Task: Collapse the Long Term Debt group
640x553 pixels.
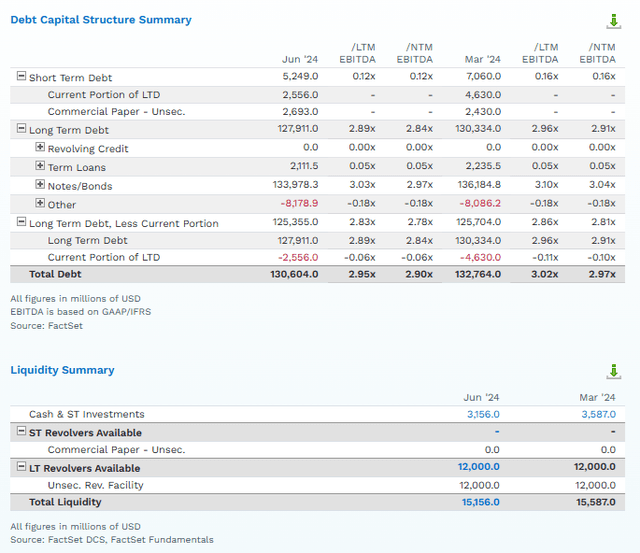Action: [x=21, y=130]
